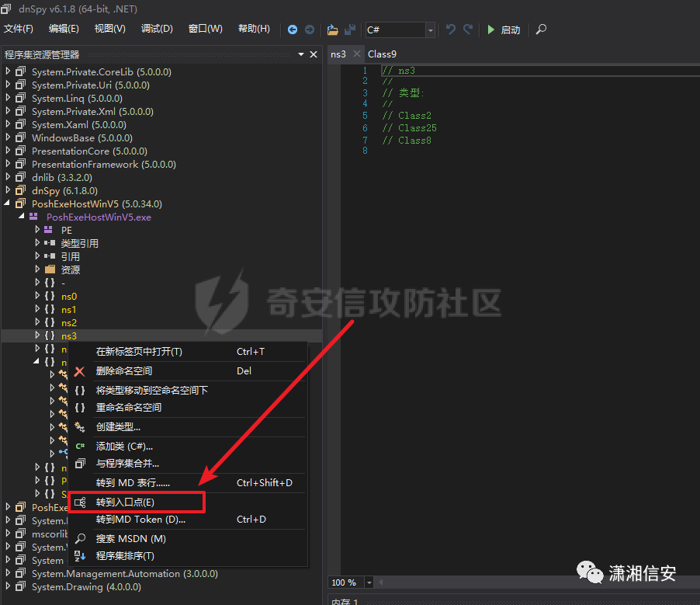The image size is (700, 605).
Task: Click the MSDN search magnifier icon
Action: (80, 538)
